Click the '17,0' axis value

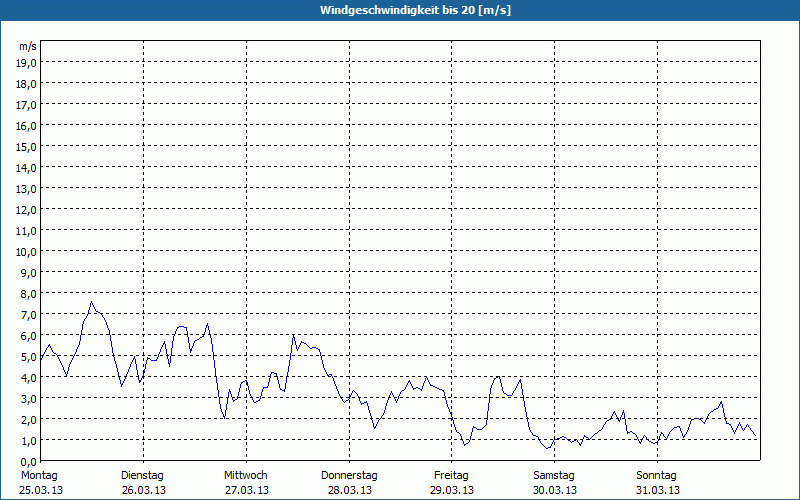pos(27,105)
